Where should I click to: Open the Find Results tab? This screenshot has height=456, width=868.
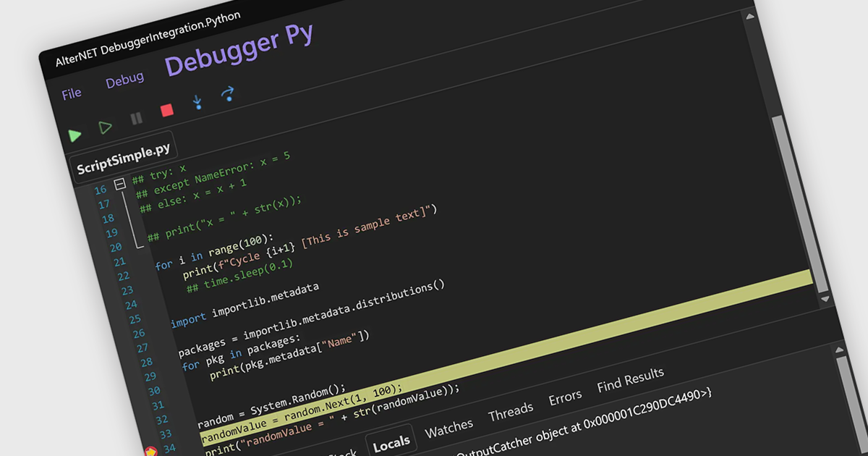point(630,380)
